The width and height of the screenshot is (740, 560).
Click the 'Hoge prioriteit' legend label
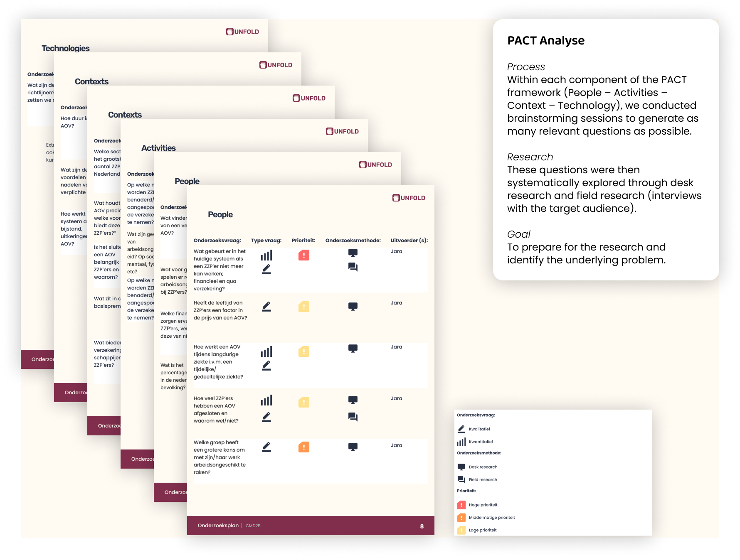(x=483, y=505)
